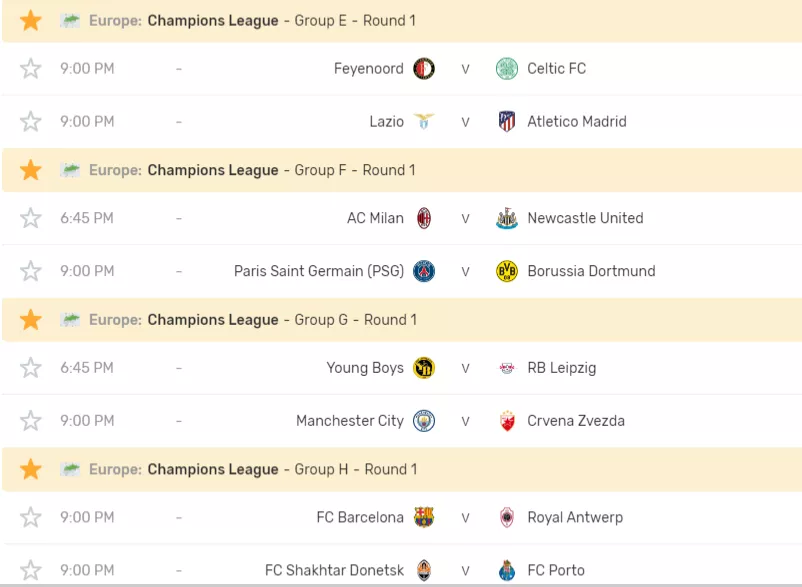Screen dimensions: 802x587
Task: Unfavorite the Group E league star
Action: 31,21
